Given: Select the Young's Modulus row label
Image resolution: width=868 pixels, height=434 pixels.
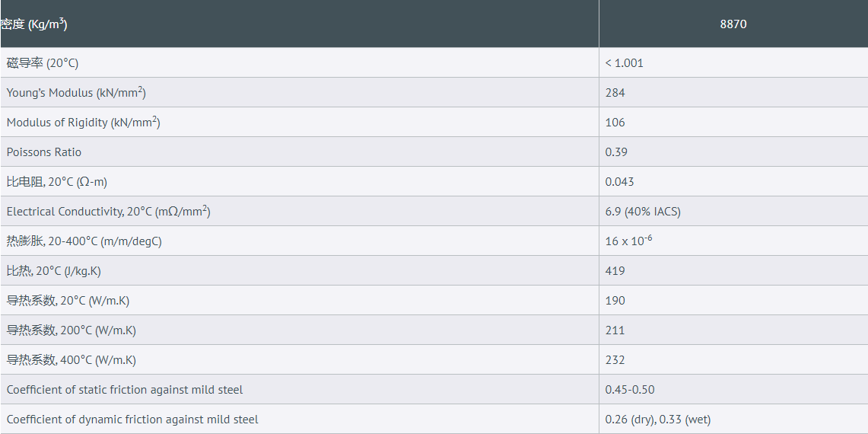Looking at the screenshot, I should (x=76, y=93).
